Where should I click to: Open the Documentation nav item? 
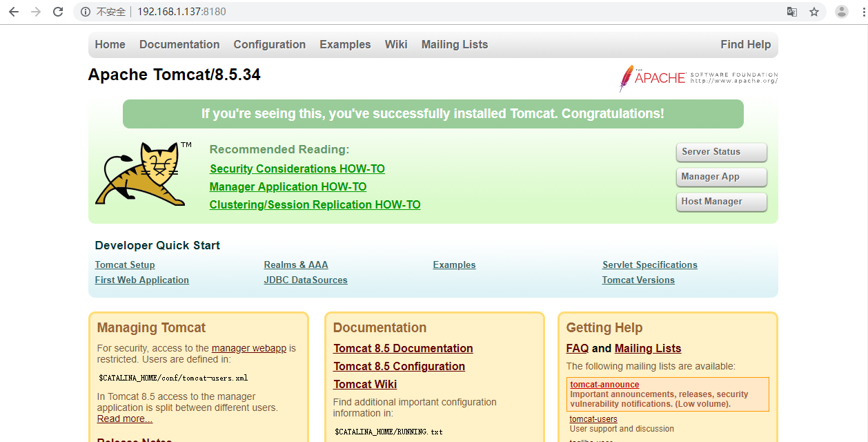coord(179,44)
